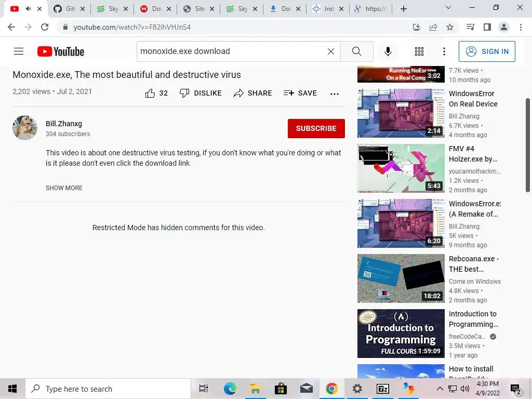Click DISLIKE on the video
Image resolution: width=532 pixels, height=399 pixels.
click(201, 93)
